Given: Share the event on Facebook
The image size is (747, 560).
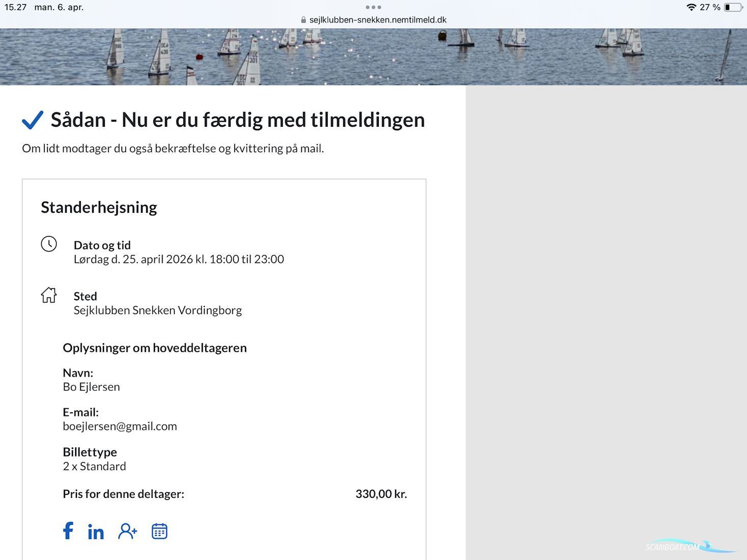Looking at the screenshot, I should tap(68, 531).
